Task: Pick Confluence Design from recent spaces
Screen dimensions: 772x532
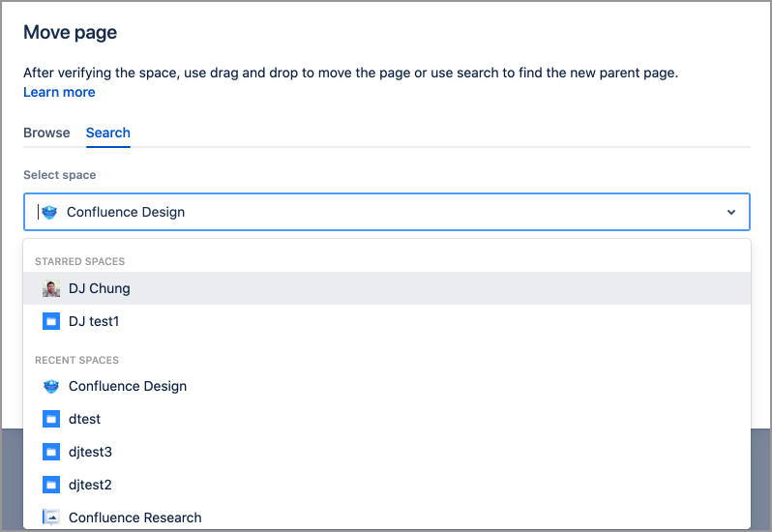Action: 128,386
